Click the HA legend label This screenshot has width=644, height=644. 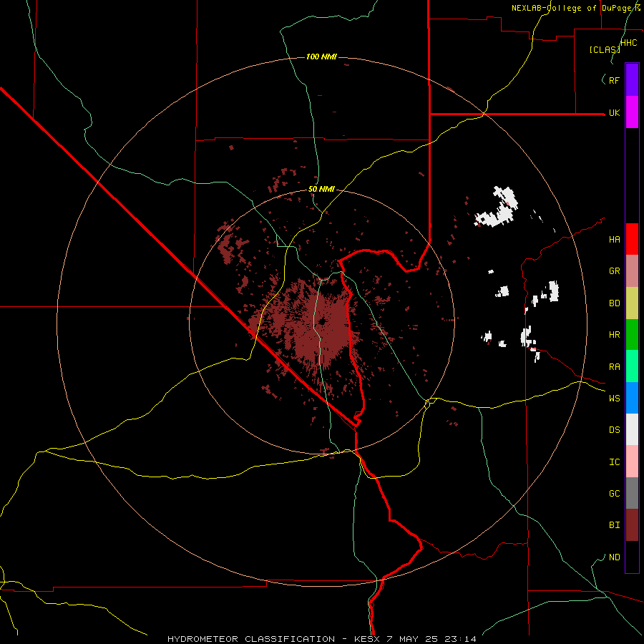point(614,240)
